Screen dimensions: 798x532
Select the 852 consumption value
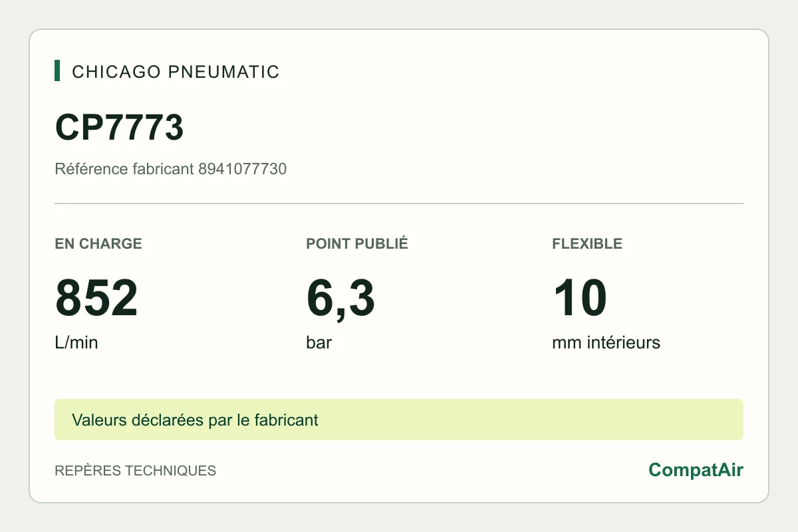click(96, 299)
